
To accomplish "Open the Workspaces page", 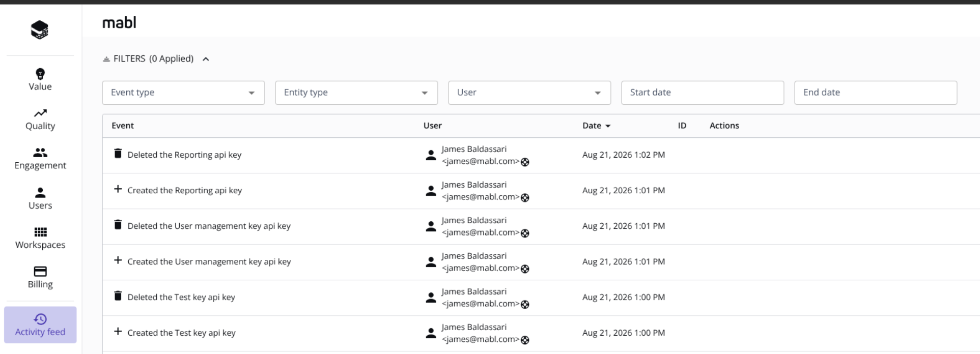I will point(40,238).
